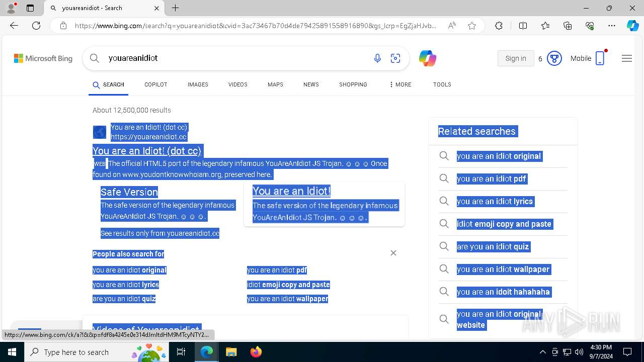This screenshot has width=644, height=362.
Task: Toggle split screen view icon
Action: (523, 26)
